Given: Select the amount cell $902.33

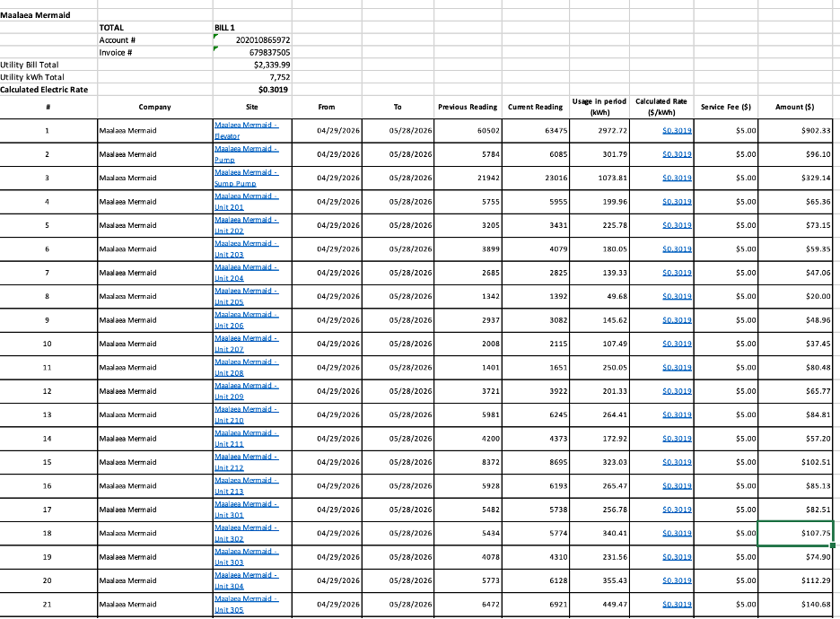Looking at the screenshot, I should tap(795, 131).
